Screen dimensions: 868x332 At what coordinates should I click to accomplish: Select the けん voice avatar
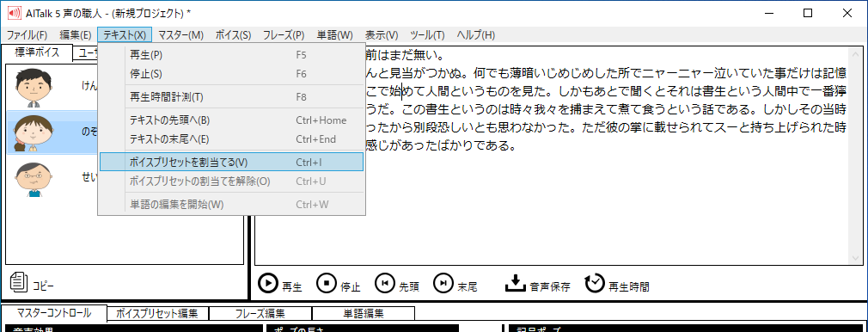tap(33, 88)
